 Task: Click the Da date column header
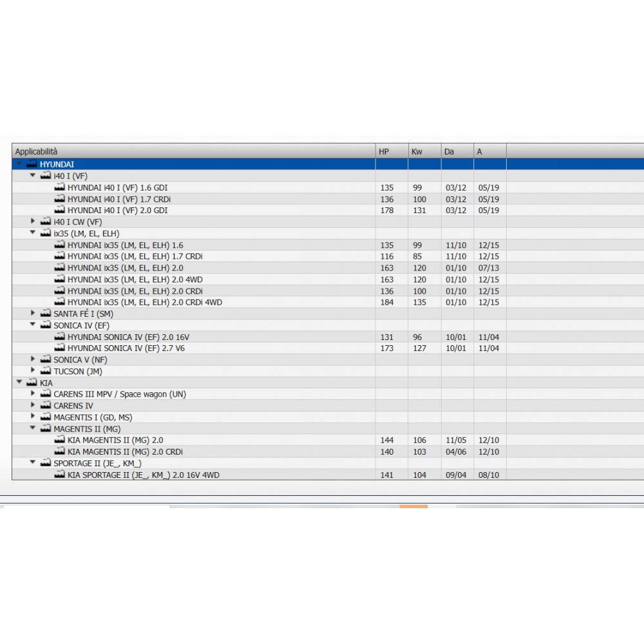[457, 151]
